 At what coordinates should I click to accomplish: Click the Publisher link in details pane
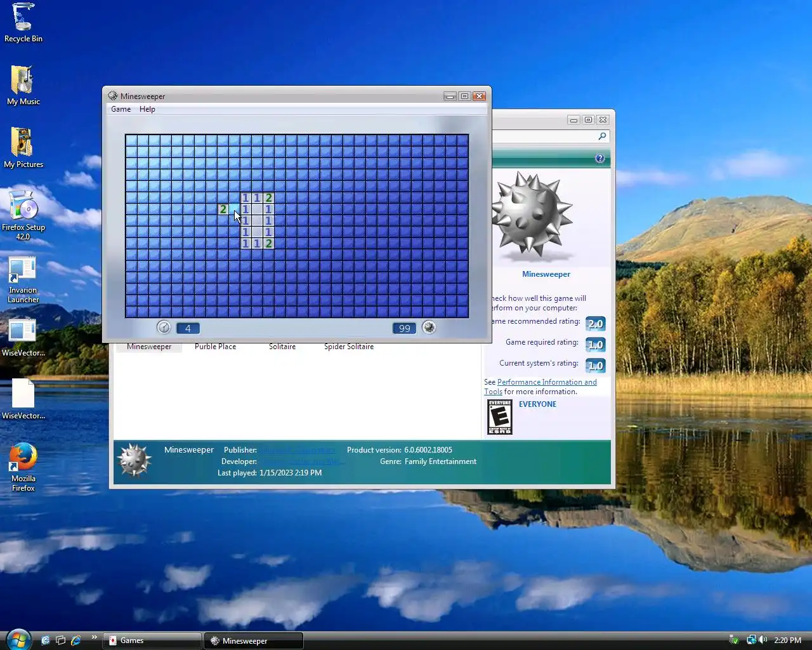[x=297, y=450]
